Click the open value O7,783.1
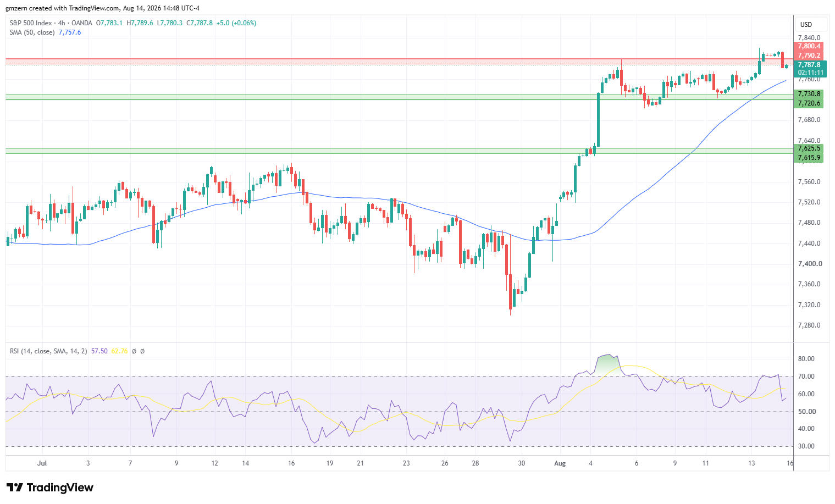Viewport: 835px width, 504px height. [109, 23]
